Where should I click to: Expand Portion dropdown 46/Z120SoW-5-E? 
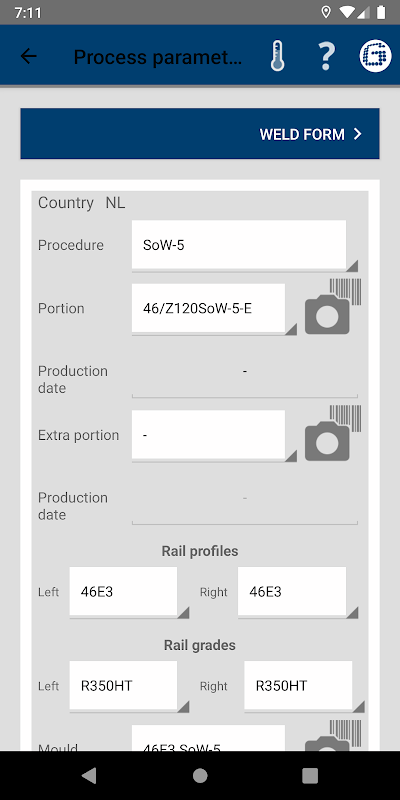(214, 309)
